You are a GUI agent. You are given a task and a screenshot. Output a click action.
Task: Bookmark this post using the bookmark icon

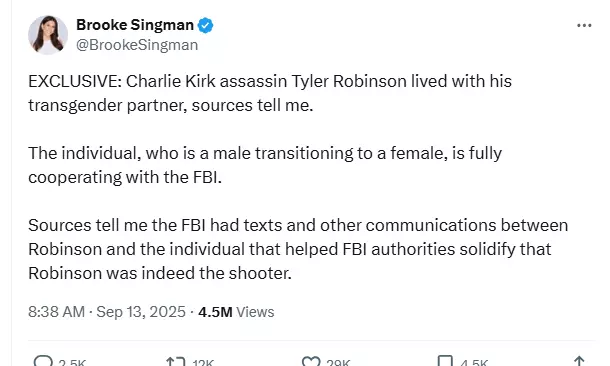click(445, 361)
